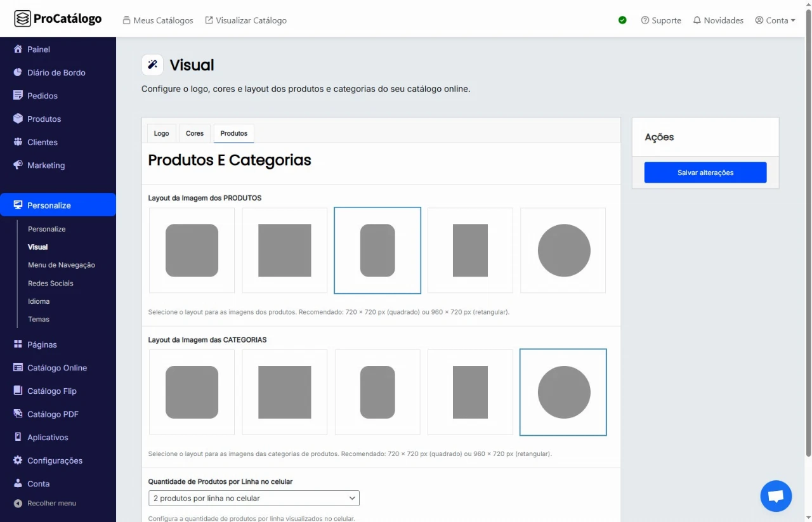Open Catálogo PDF label in sidebar
The image size is (812, 522).
coord(53,414)
